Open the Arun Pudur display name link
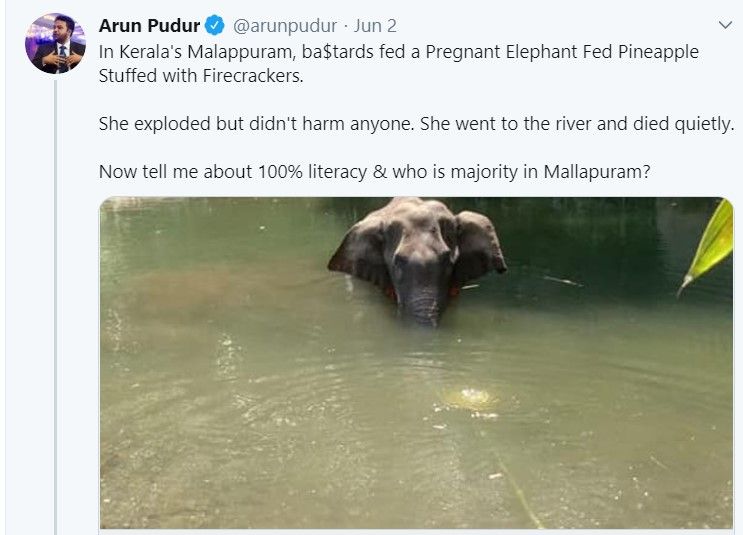Viewport: 743px width, 535px height. (150, 24)
